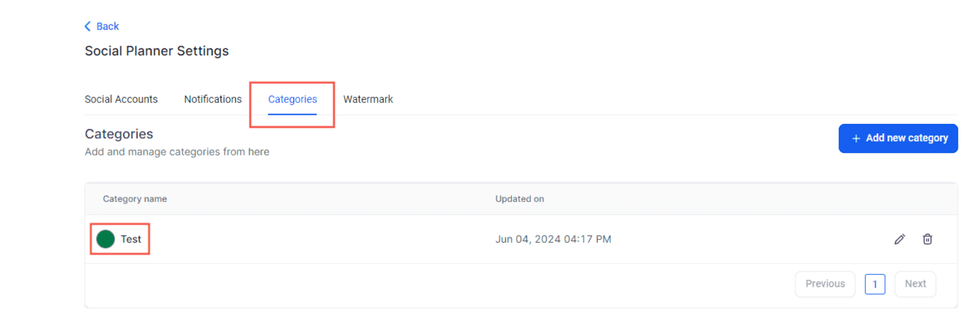
Task: Click the Test category name text
Action: coord(131,239)
